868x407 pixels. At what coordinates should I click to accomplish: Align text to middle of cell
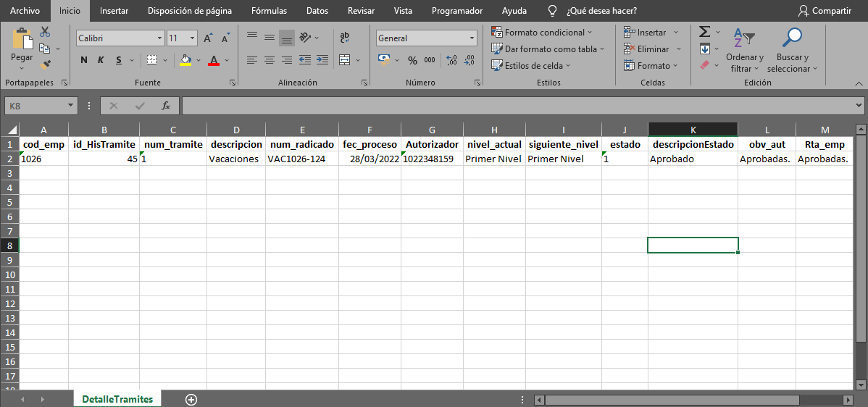pos(270,37)
